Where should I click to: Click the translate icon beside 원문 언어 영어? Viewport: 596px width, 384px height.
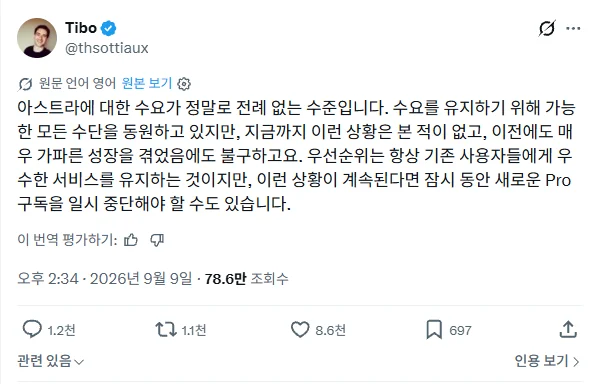point(25,84)
